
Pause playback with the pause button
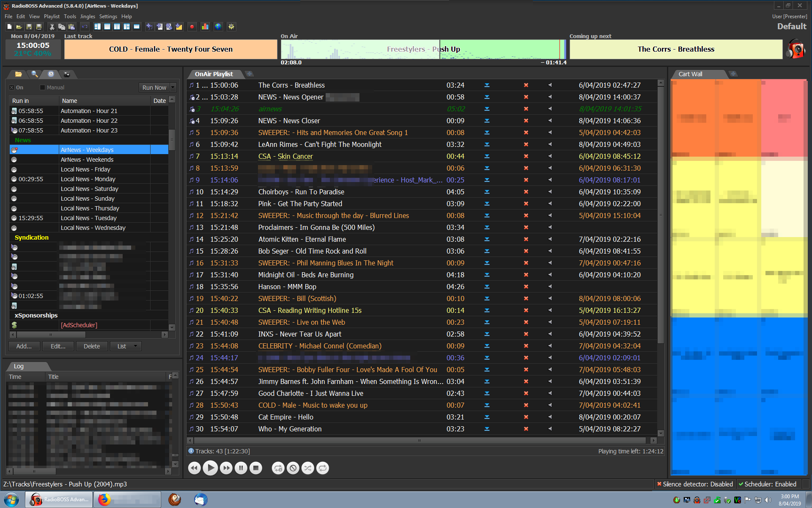[241, 468]
